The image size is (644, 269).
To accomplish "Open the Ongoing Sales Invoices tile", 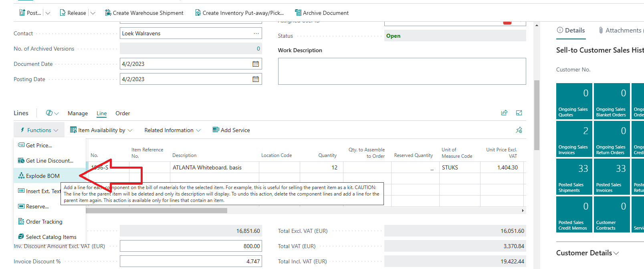I will coord(574,139).
